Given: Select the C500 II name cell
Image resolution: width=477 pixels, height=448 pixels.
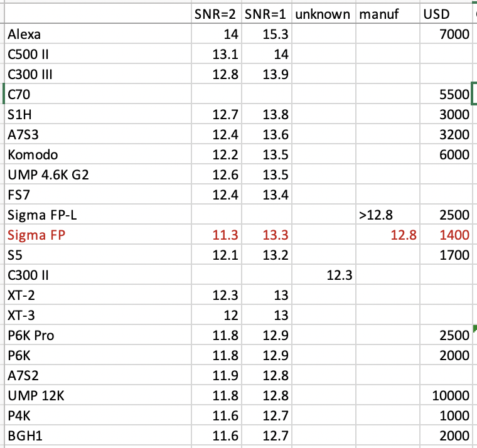Looking at the screenshot, I should click(x=98, y=53).
